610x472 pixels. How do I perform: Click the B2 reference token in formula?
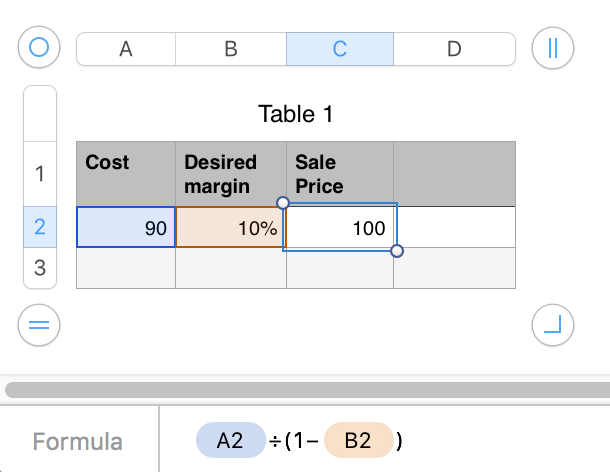coord(357,441)
